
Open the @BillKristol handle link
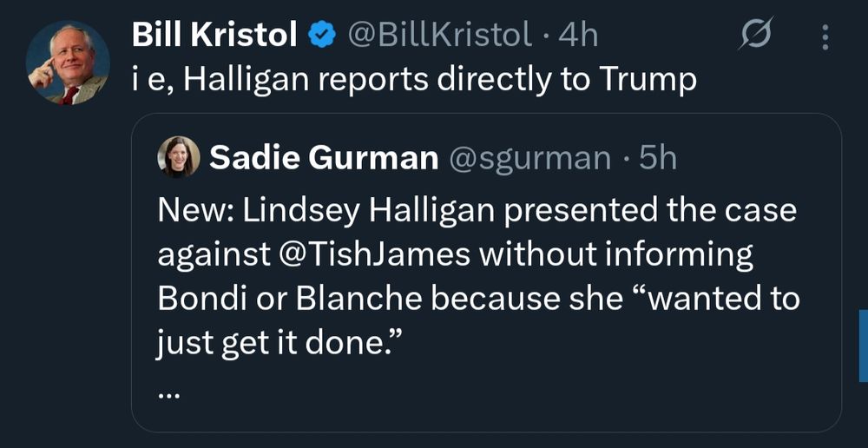click(x=439, y=35)
